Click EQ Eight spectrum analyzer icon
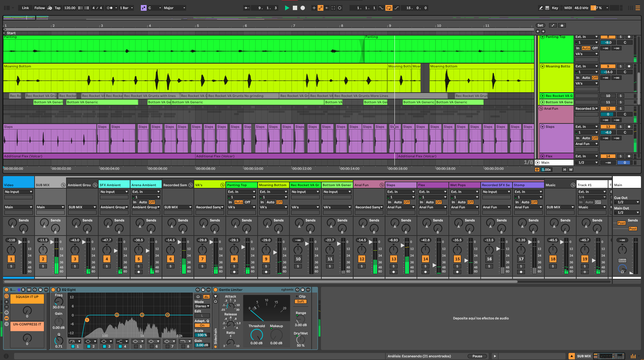The width and height of the screenshot is (644, 360). point(206,297)
